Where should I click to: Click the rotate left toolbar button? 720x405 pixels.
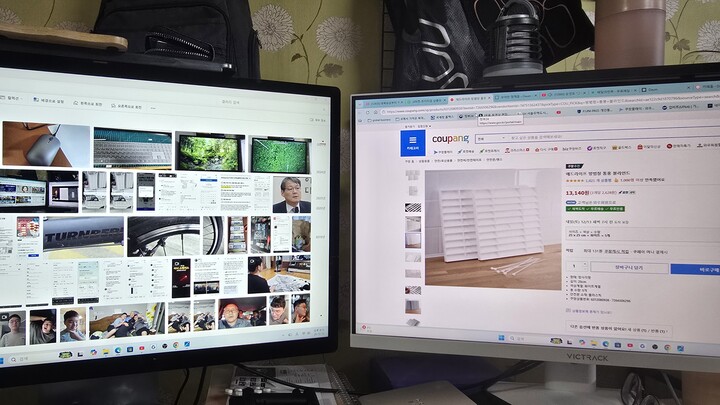(x=87, y=104)
